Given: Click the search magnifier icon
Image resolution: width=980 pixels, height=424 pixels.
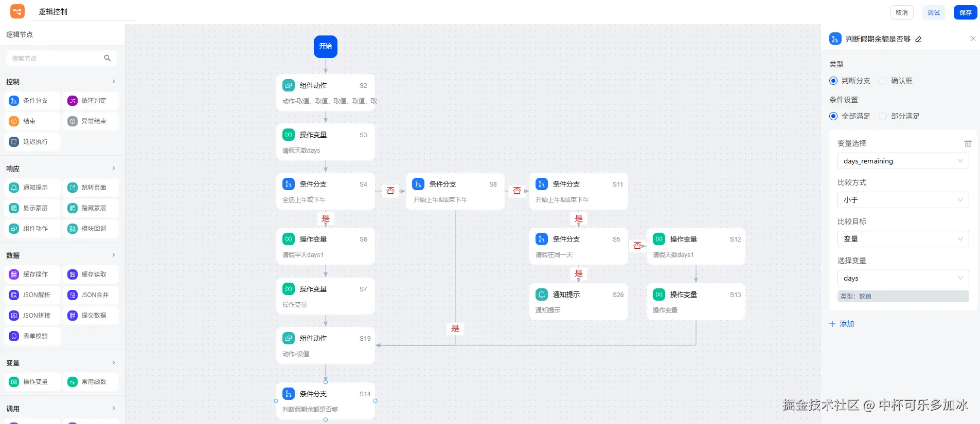Looking at the screenshot, I should tap(108, 58).
